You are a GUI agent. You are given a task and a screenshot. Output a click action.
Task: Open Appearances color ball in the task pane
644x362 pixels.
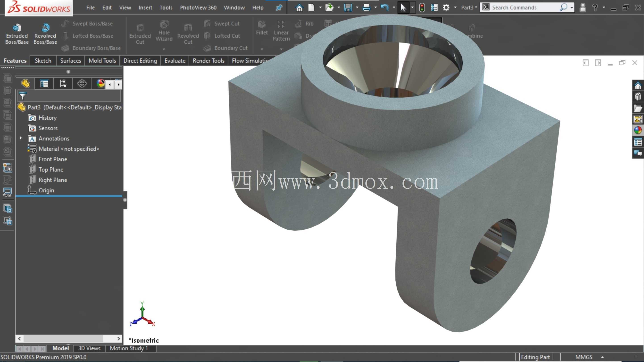click(638, 130)
